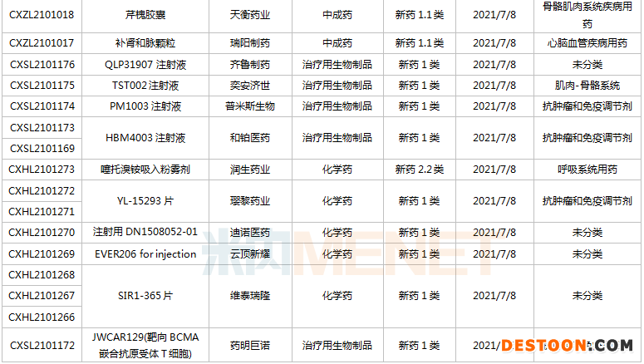Select acceptance number CXSL2101175
644x364 pixels.
tap(42, 86)
